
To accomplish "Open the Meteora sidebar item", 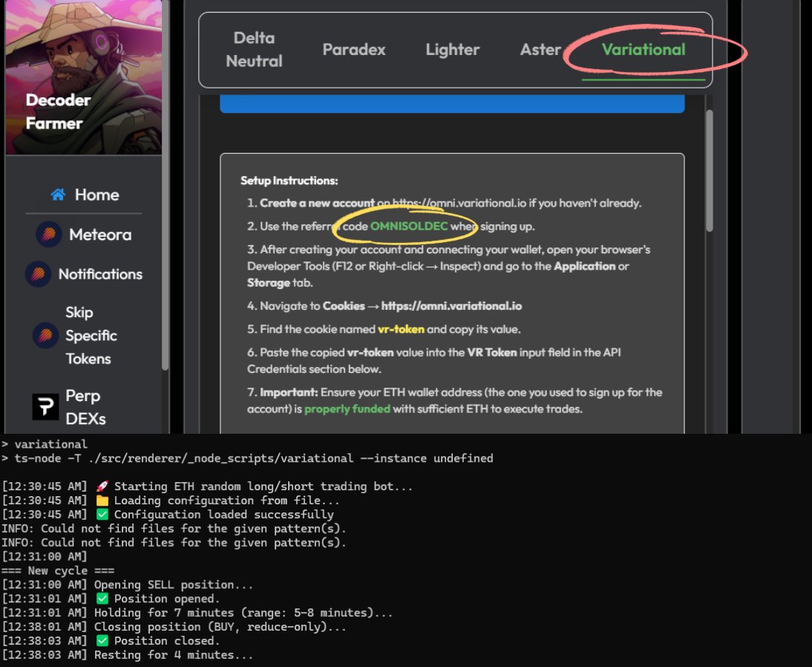I will click(84, 234).
